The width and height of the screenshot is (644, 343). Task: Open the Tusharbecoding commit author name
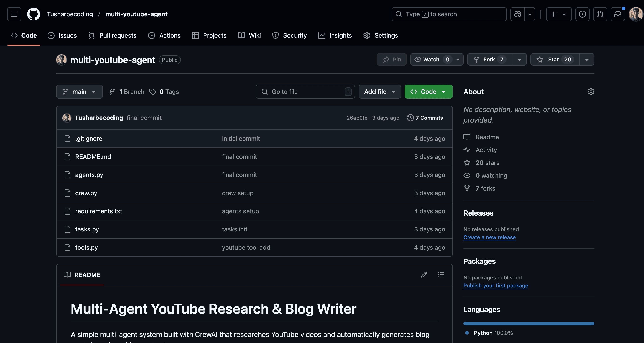pyautogui.click(x=99, y=118)
